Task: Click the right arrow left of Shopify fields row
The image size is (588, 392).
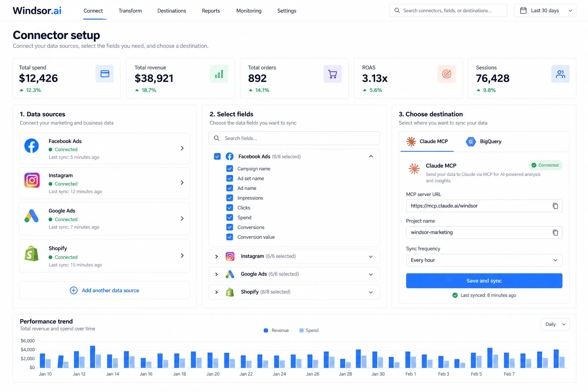Action: (x=216, y=292)
